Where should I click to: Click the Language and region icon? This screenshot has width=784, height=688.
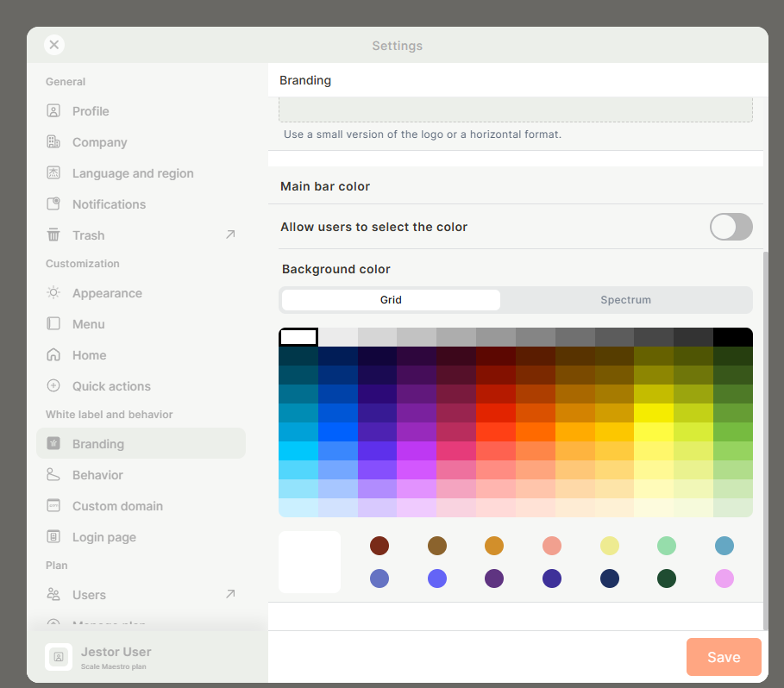pos(53,172)
